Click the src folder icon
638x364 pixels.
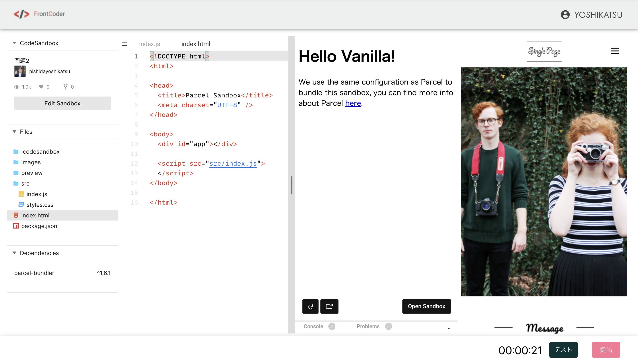pos(16,184)
